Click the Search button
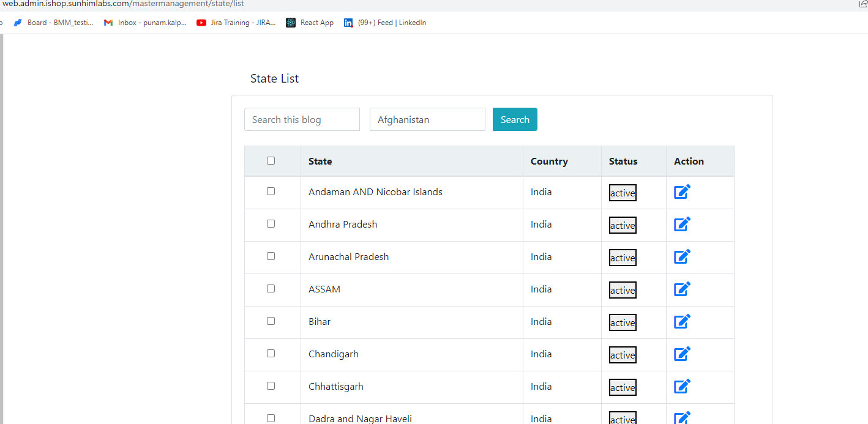 tap(515, 119)
